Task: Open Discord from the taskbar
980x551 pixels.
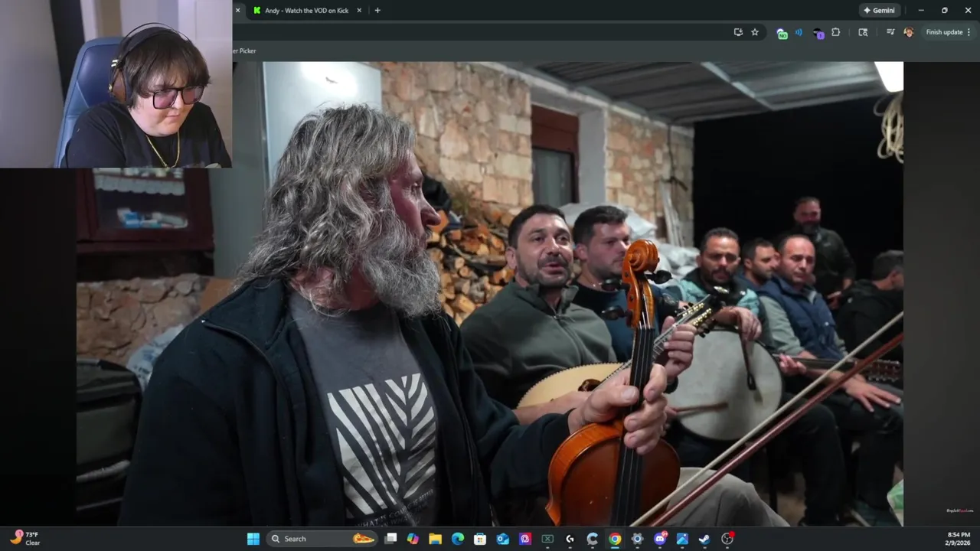Action: [660, 539]
